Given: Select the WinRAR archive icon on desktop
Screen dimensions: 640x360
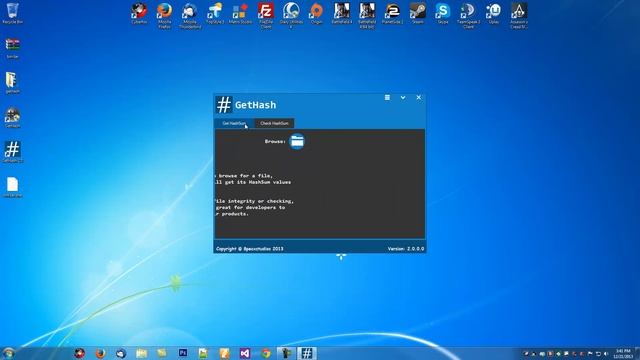Looking at the screenshot, I should [12, 48].
